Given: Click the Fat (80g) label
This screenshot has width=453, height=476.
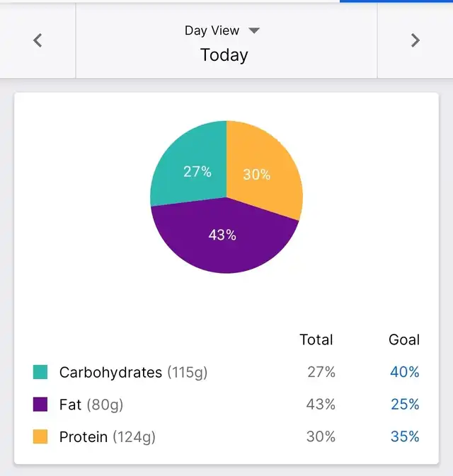Looking at the screenshot, I should [x=91, y=405].
